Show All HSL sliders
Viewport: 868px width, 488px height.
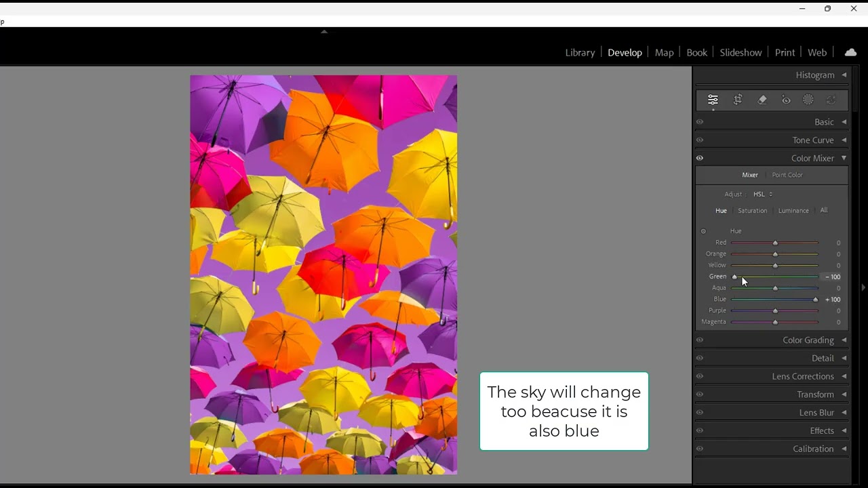(x=824, y=210)
